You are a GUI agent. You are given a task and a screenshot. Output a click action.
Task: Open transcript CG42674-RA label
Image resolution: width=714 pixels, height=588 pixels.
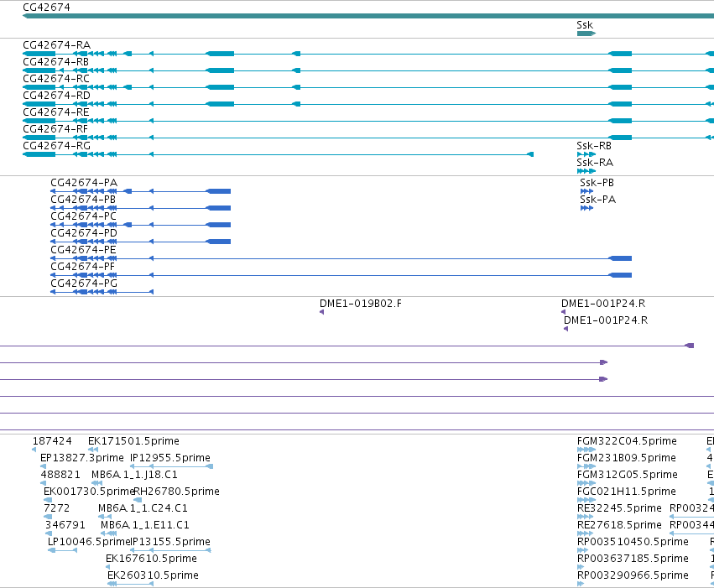click(x=57, y=45)
